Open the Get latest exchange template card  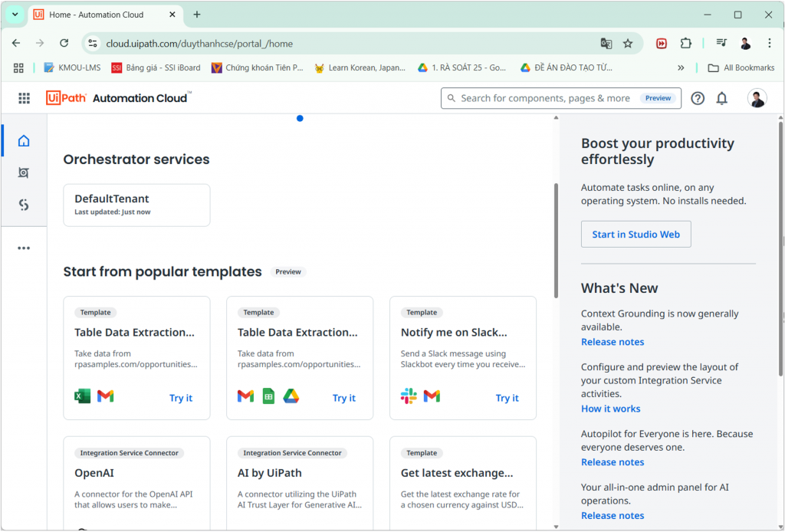[x=463, y=483]
